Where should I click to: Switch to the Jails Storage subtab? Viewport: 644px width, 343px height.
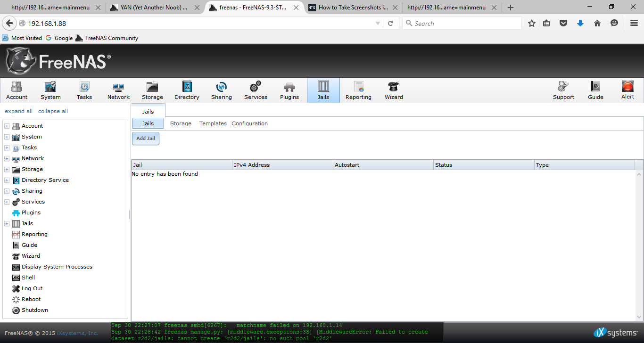click(x=181, y=123)
